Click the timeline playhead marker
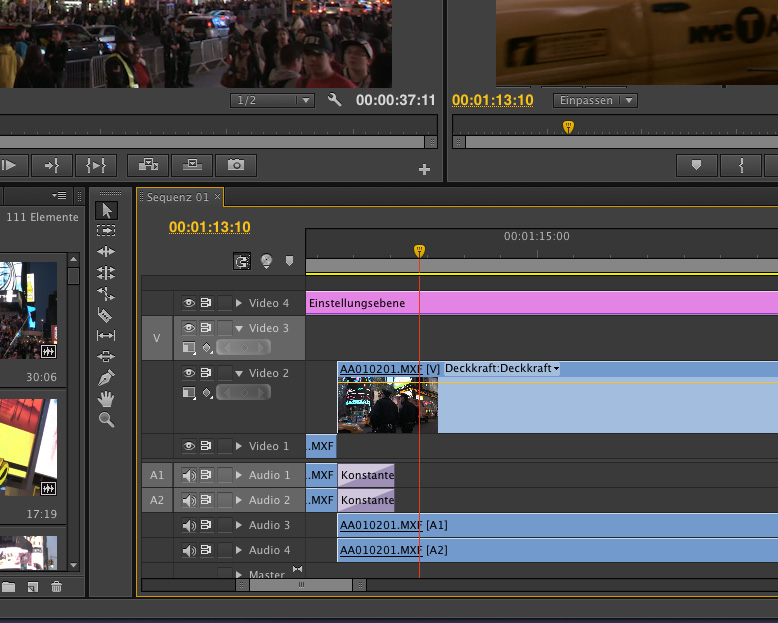 [420, 250]
